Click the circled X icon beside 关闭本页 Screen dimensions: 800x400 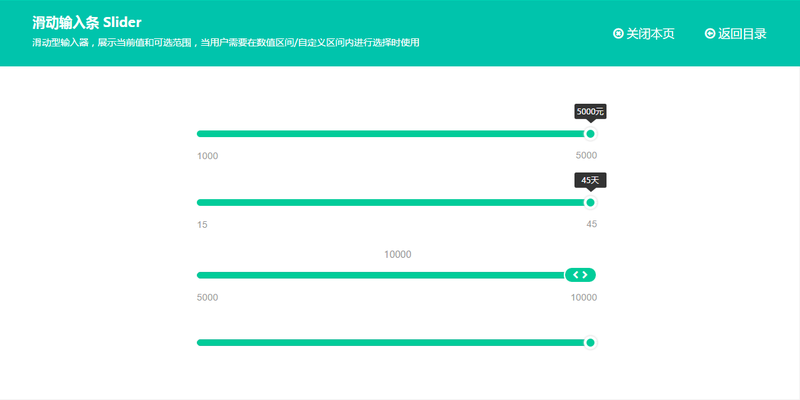pyautogui.click(x=618, y=33)
